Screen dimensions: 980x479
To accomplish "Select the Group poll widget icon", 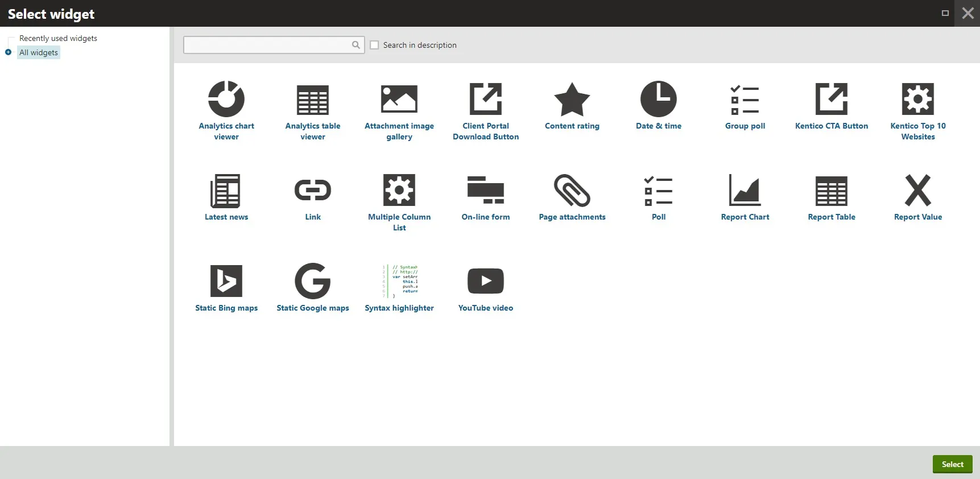I will (745, 100).
